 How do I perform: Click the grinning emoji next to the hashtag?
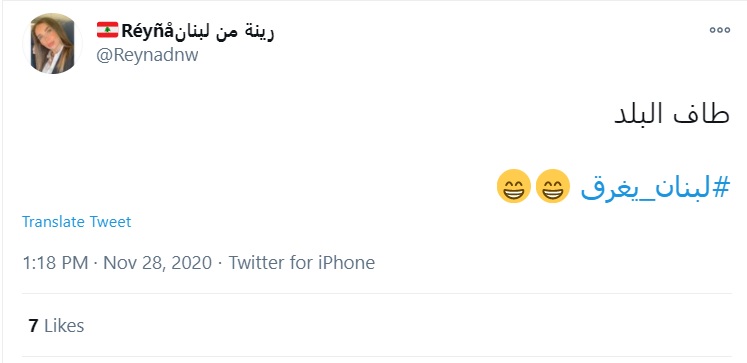click(x=553, y=186)
